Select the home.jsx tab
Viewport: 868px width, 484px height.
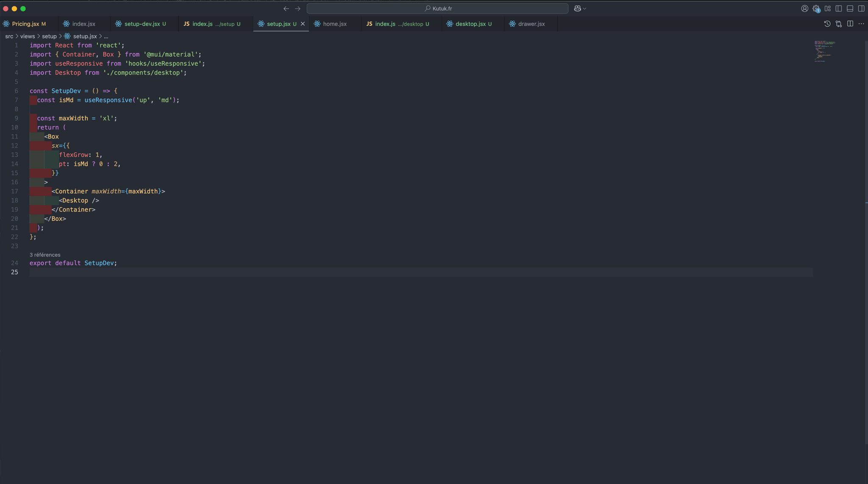pos(335,24)
